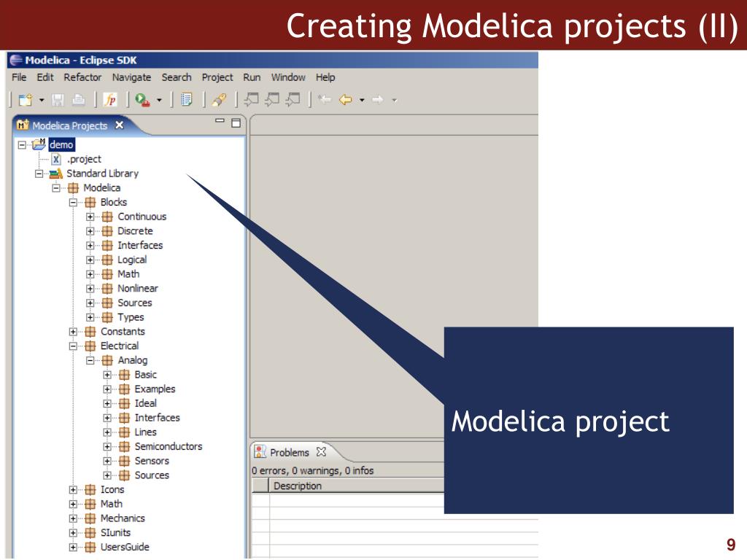Open the Back history dropdown arrow

362,100
